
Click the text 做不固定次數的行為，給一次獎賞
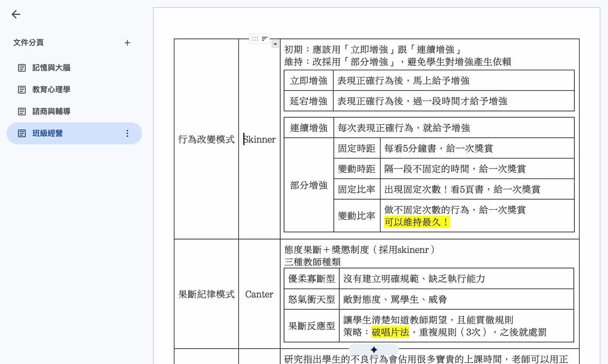point(455,210)
